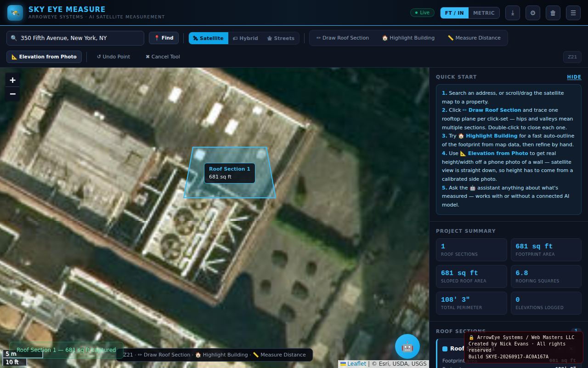Activate the Draw Roof Section tool

[x=343, y=38]
